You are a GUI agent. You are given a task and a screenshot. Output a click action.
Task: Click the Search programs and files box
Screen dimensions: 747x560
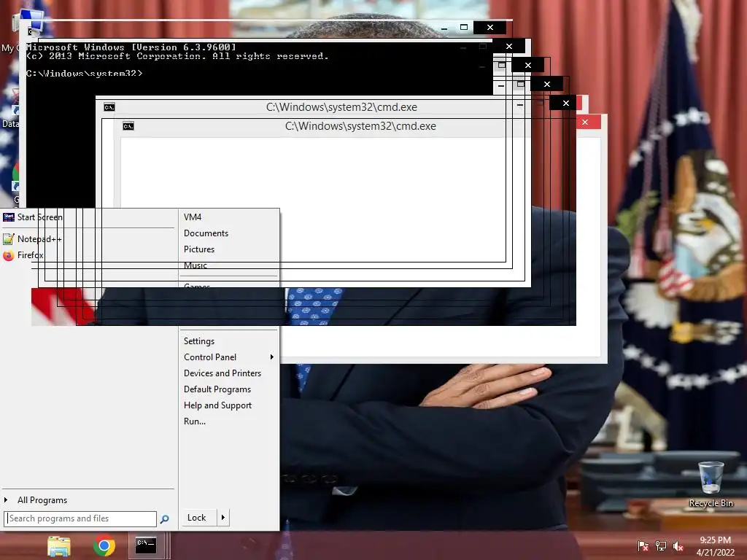pyautogui.click(x=80, y=518)
